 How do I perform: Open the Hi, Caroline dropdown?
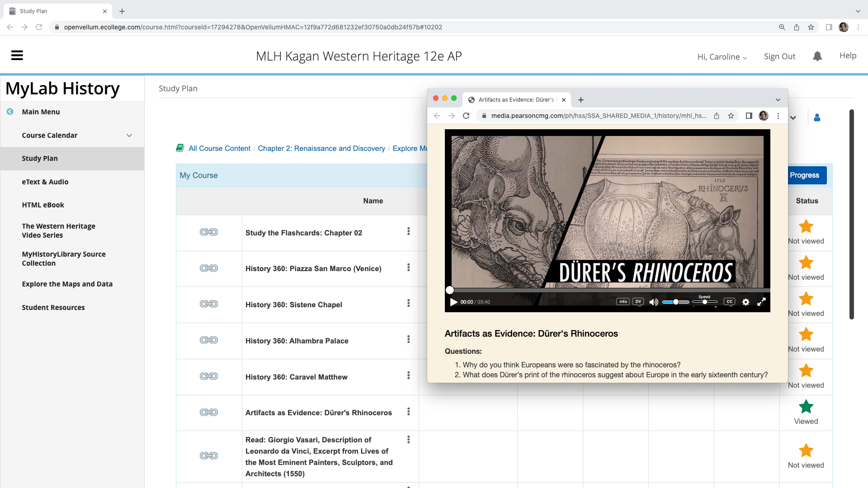[x=722, y=57]
